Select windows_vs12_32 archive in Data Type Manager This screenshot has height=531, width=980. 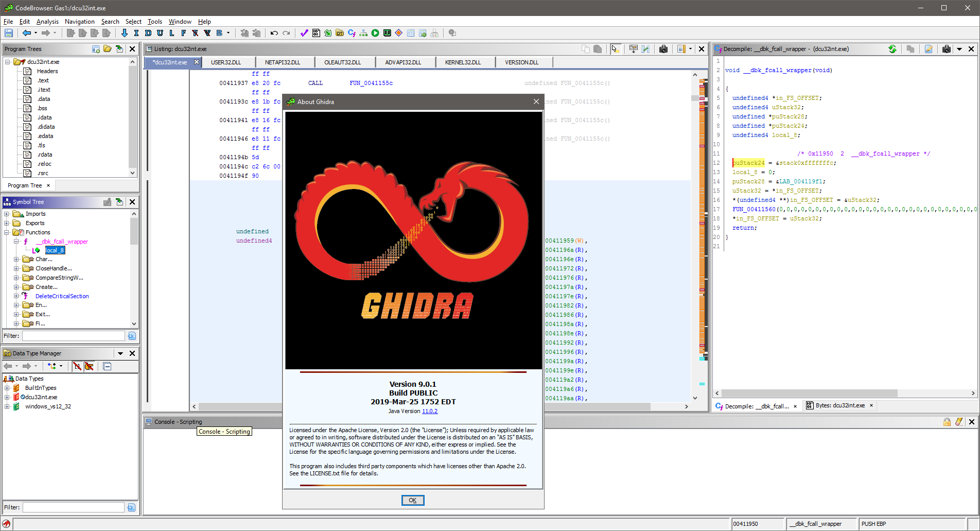tap(48, 406)
